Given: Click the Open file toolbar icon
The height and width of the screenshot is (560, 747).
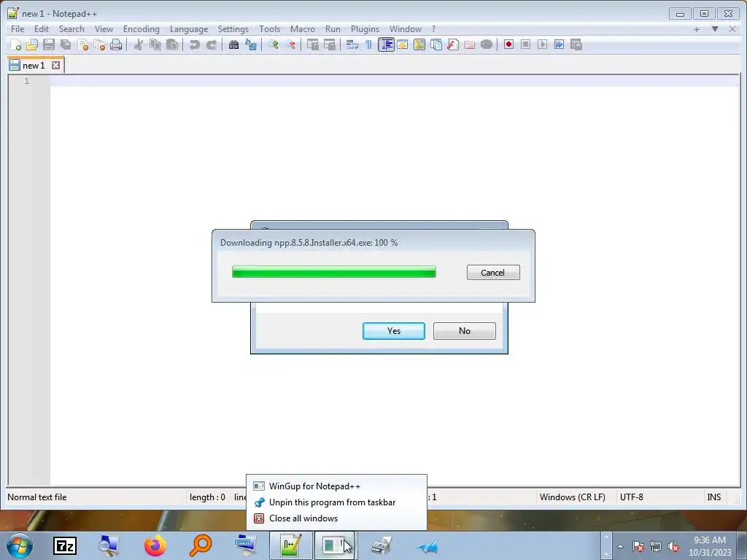Looking at the screenshot, I should [32, 44].
